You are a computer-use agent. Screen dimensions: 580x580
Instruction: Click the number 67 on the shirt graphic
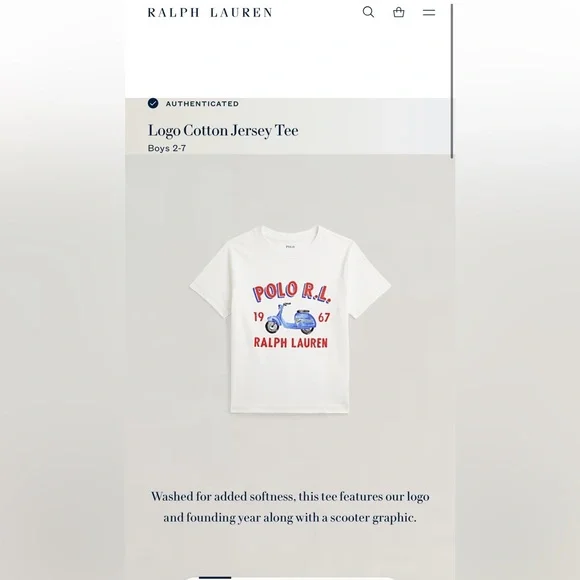pyautogui.click(x=324, y=317)
